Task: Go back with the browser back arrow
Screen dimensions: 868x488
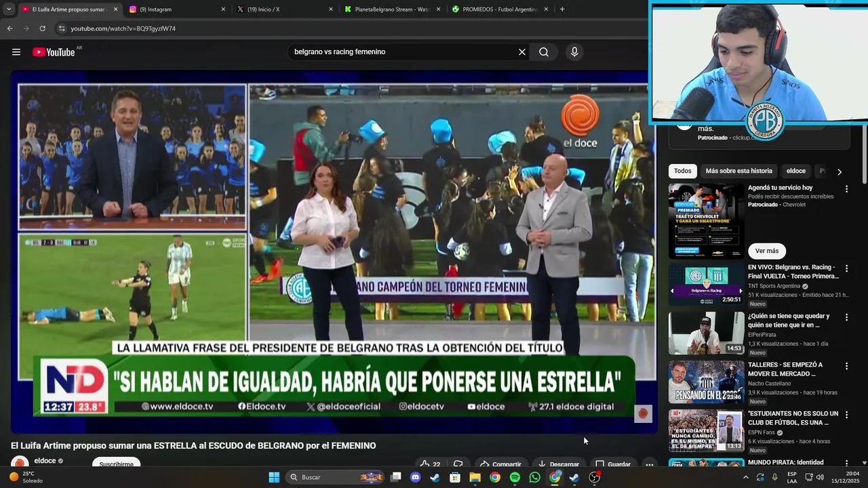Action: click(x=10, y=28)
